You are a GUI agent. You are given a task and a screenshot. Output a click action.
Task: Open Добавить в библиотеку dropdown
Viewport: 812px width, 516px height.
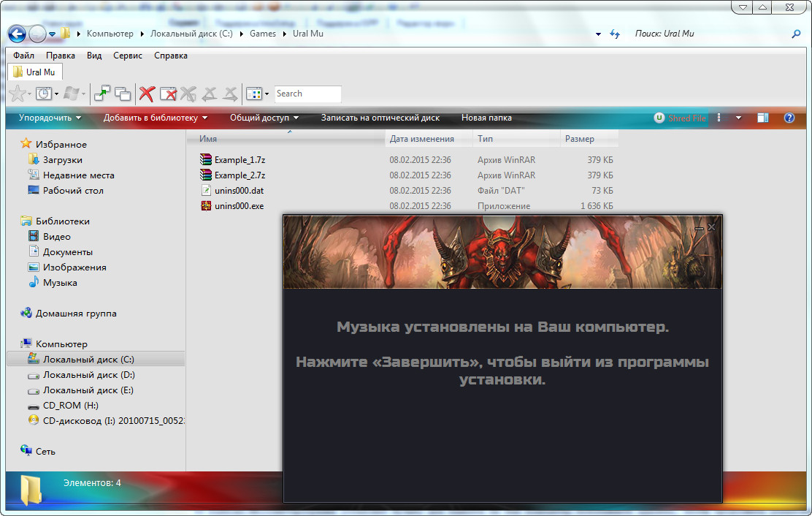tap(156, 118)
